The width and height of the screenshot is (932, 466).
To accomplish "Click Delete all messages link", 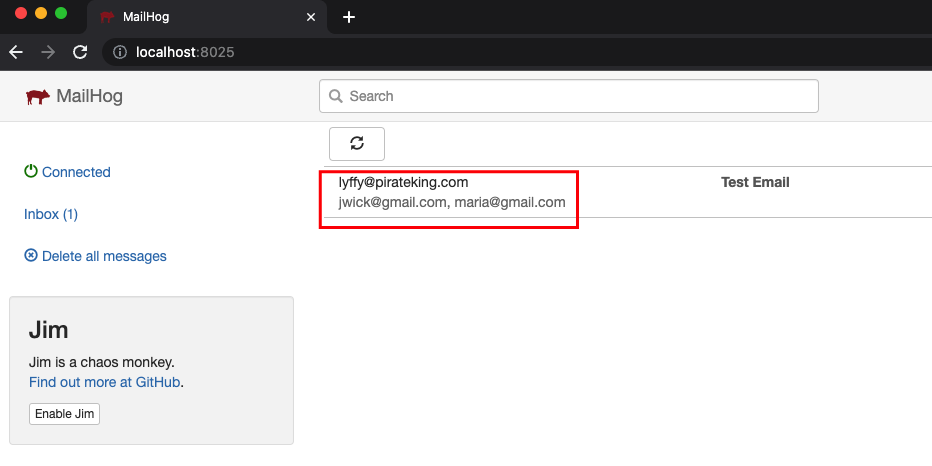I will pyautogui.click(x=104, y=256).
